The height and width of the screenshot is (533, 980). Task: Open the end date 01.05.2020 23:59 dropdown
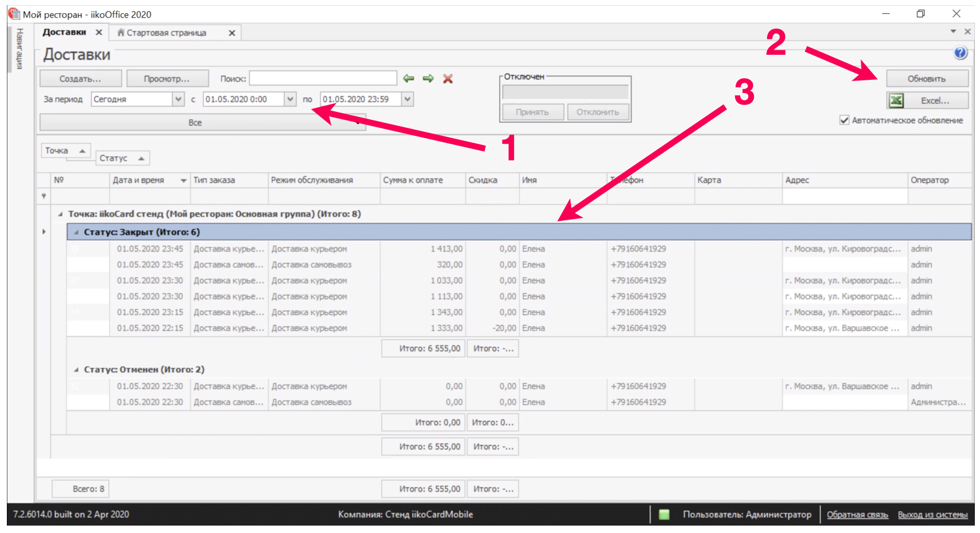pyautogui.click(x=407, y=99)
